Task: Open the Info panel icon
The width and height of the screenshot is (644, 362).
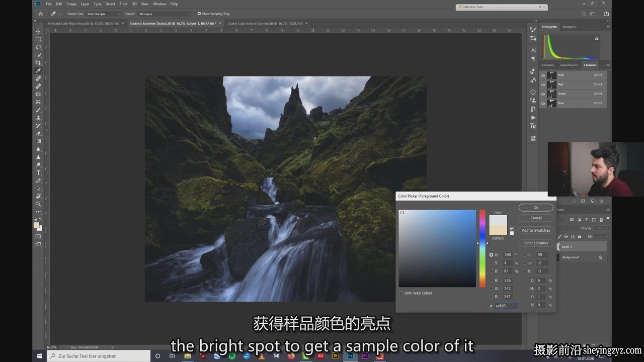Action: click(x=533, y=92)
